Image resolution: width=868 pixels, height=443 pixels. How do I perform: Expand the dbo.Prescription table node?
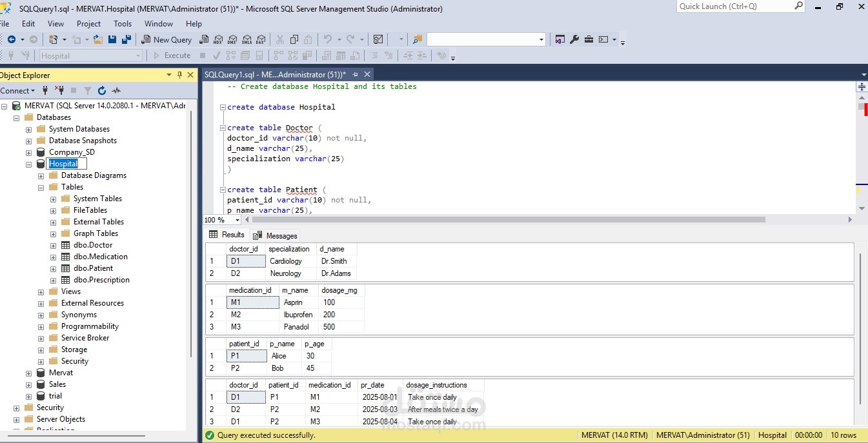point(53,280)
